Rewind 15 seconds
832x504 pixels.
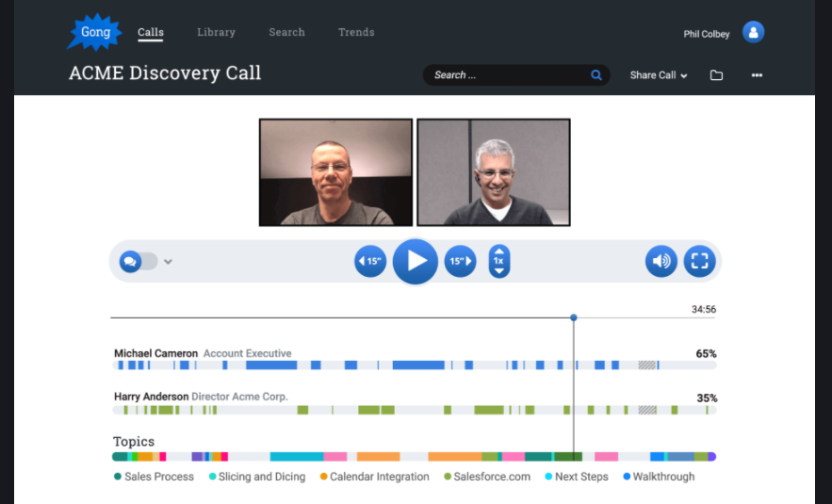[370, 261]
